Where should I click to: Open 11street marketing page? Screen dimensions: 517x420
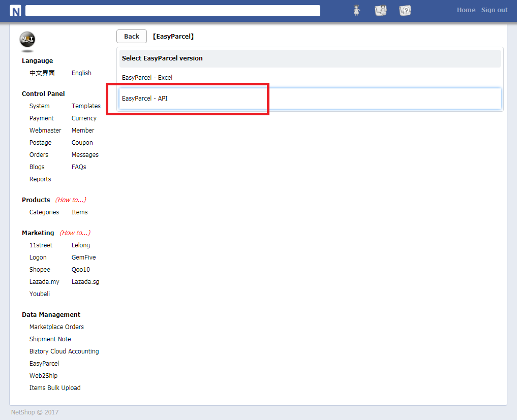tap(41, 245)
